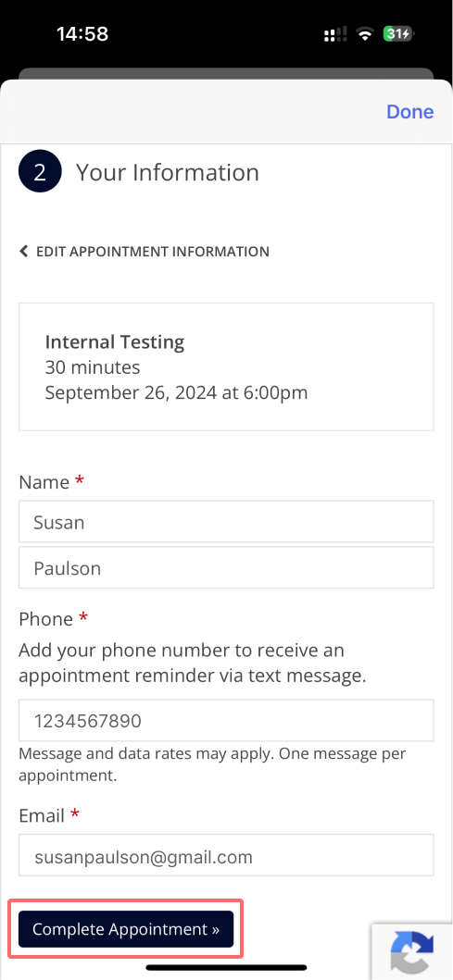
Task: Tap the step 2 circle icon
Action: (40, 171)
